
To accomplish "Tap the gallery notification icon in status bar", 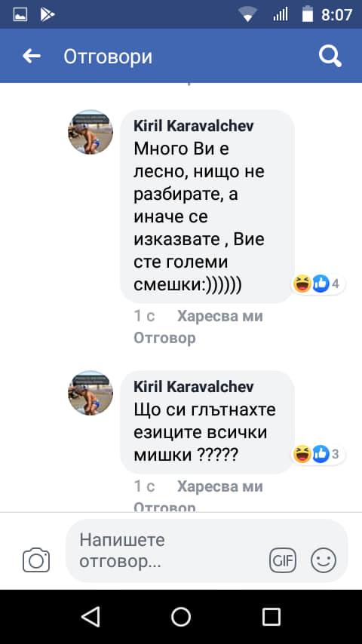I will click(x=20, y=15).
